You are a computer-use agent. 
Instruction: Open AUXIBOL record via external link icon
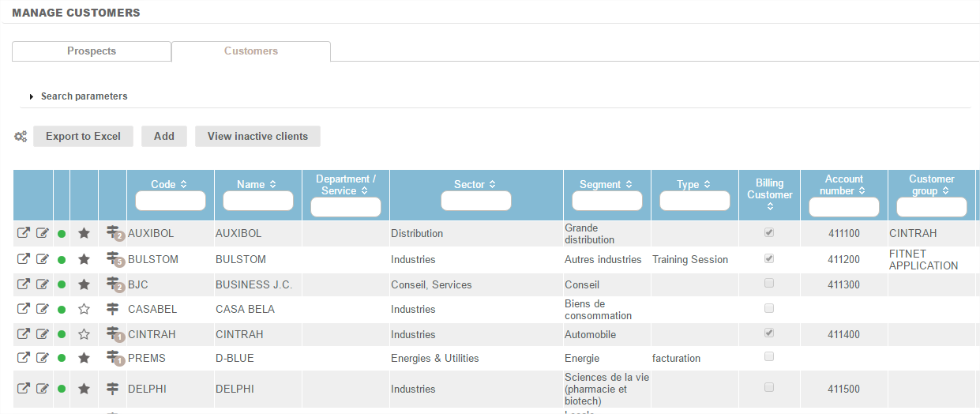pyautogui.click(x=24, y=234)
